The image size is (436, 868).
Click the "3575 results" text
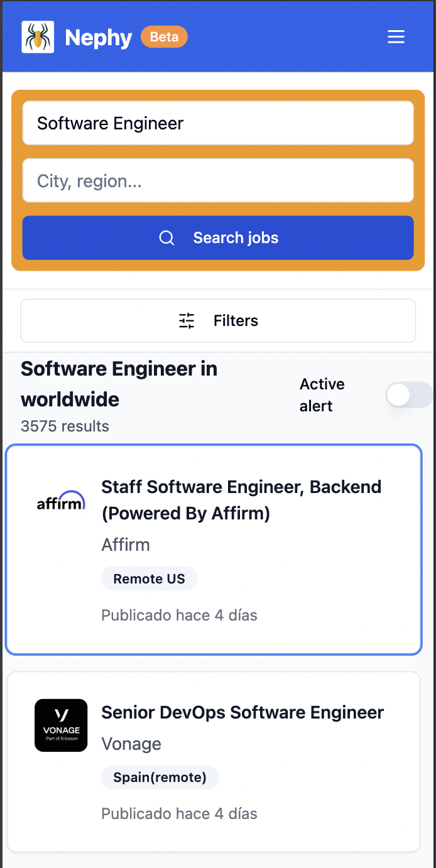[65, 426]
